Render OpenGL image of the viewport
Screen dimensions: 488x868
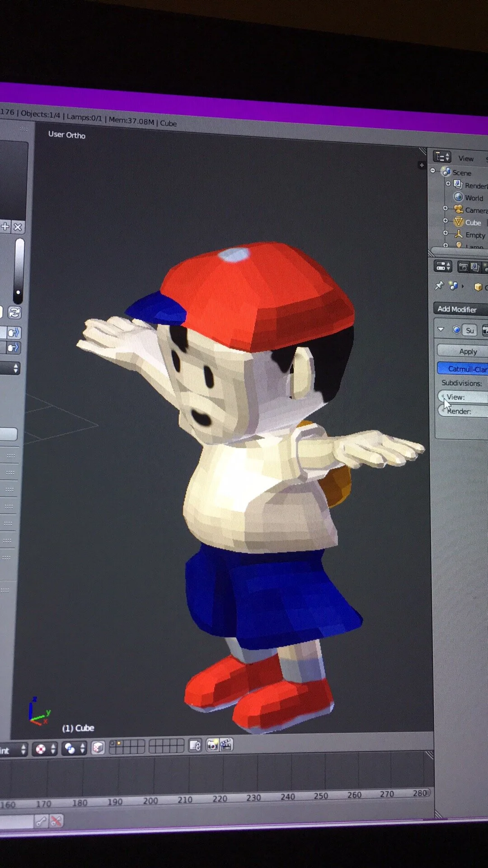(212, 745)
